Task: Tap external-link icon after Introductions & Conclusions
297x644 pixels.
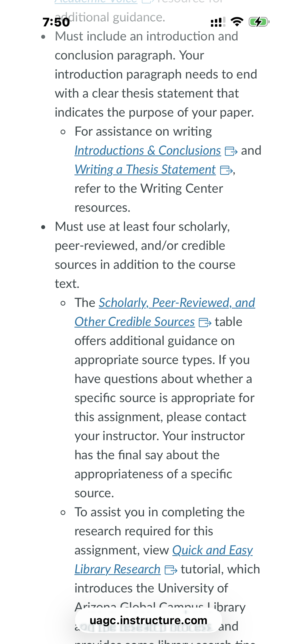Action: point(231,151)
